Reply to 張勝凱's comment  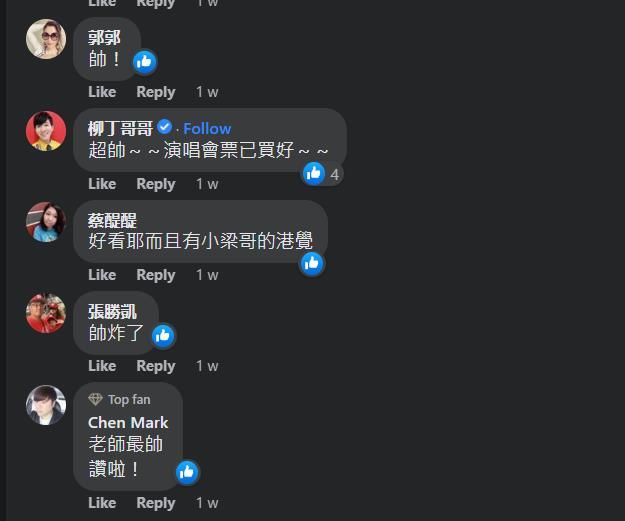pos(156,366)
